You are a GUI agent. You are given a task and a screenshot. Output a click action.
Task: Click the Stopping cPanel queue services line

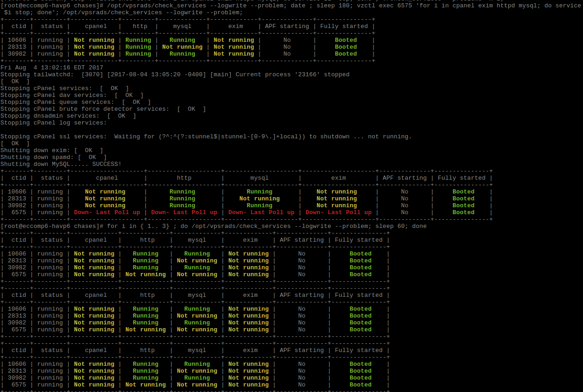pos(75,102)
